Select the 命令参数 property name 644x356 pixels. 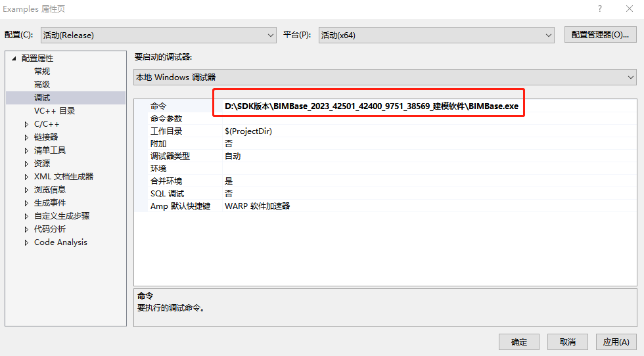[x=166, y=119]
